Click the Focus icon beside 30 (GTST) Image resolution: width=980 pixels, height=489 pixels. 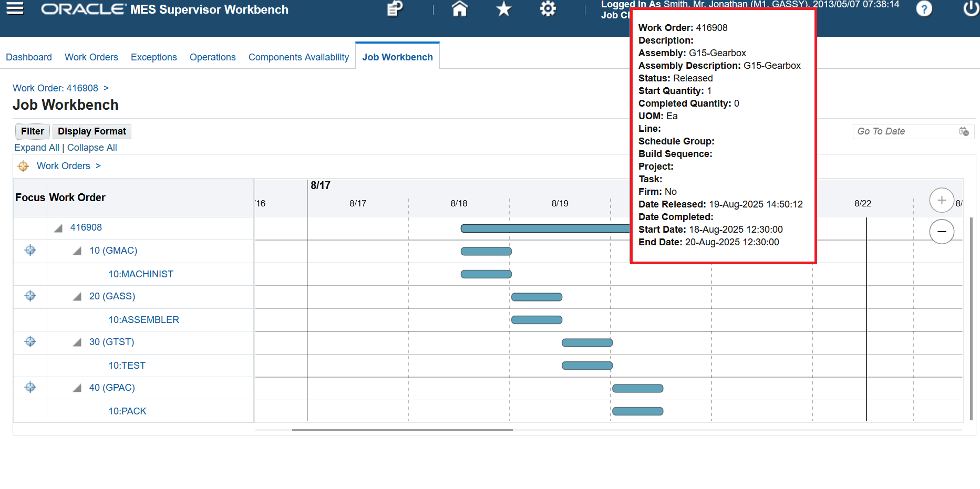(x=30, y=342)
